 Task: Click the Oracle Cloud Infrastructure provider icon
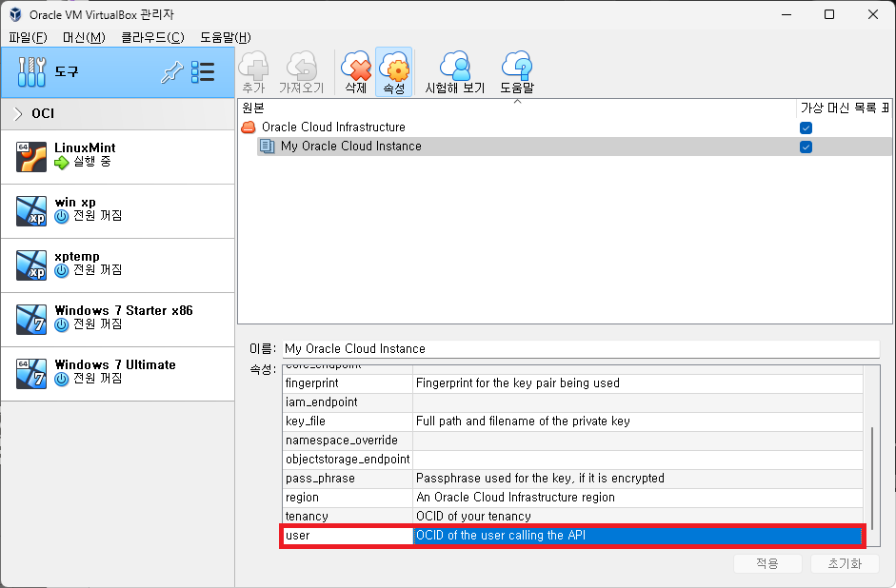click(x=249, y=127)
